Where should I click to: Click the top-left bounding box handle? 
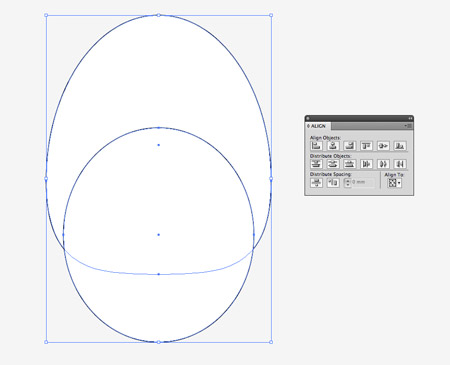(46, 15)
